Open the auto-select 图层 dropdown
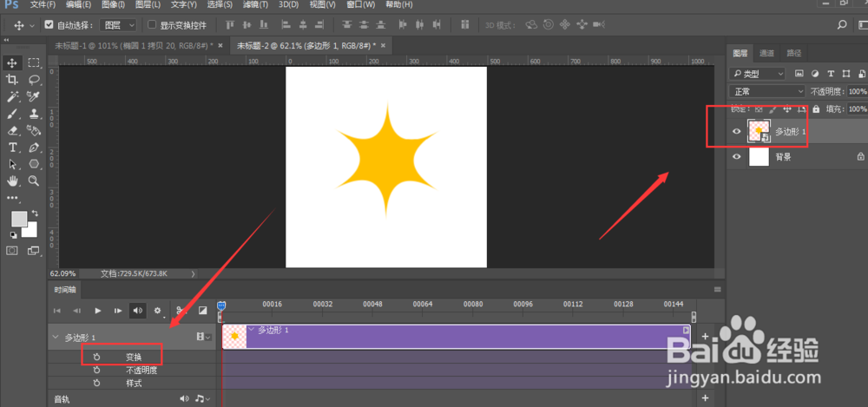The height and width of the screenshot is (407, 868). click(x=118, y=25)
